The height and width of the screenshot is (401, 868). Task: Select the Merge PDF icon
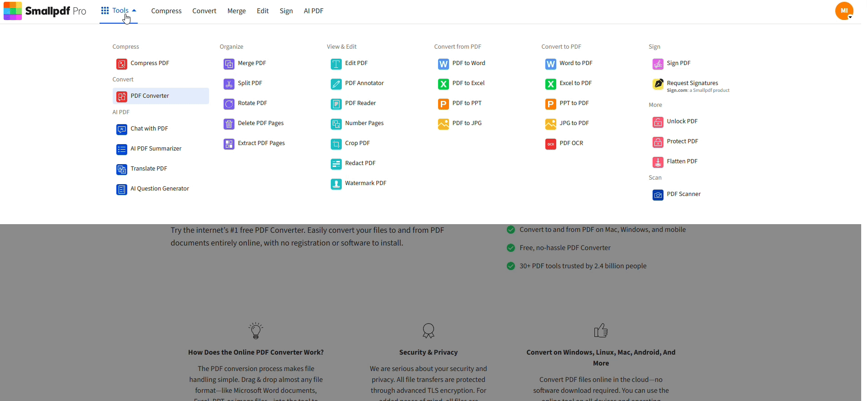229,64
